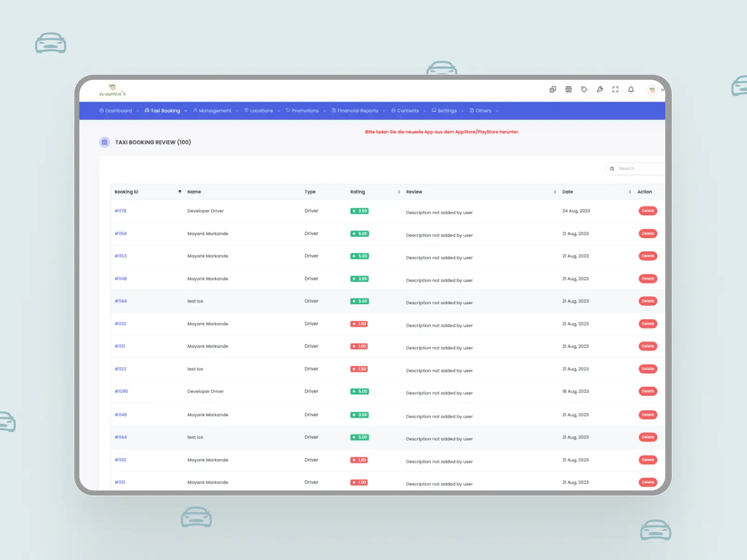The image size is (747, 560).
Task: Sort table by Booking ID column
Action: point(180,192)
